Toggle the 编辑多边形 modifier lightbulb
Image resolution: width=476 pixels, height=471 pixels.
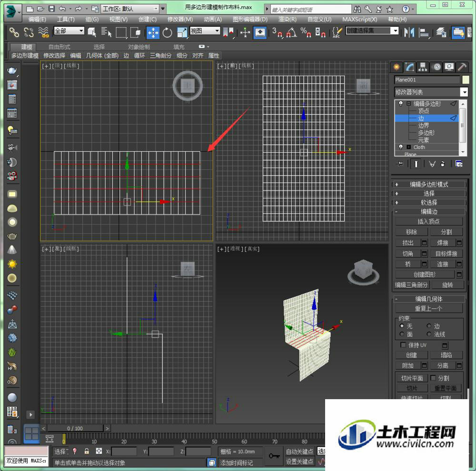click(x=401, y=104)
